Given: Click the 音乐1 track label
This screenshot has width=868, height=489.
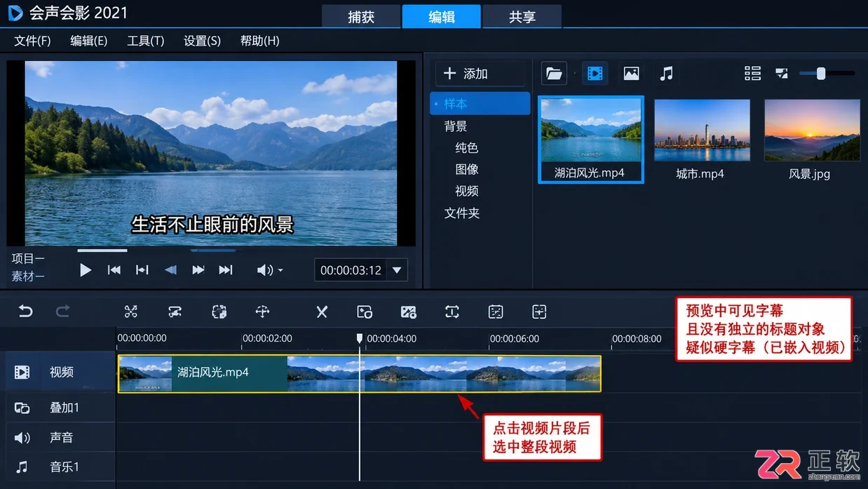Looking at the screenshot, I should (65, 467).
